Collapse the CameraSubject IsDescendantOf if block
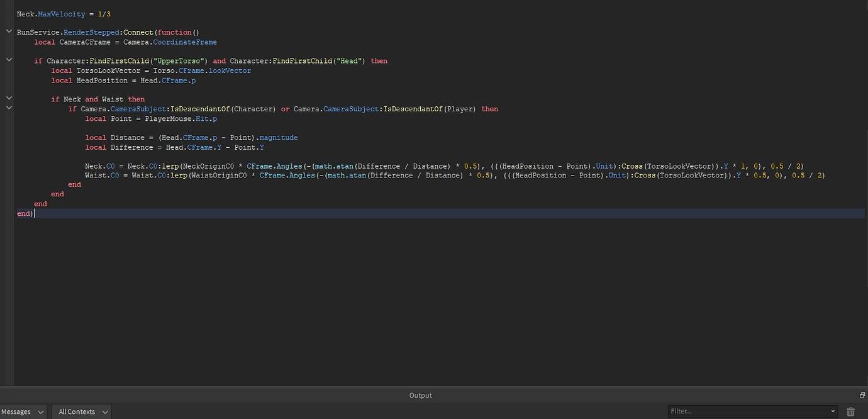The width and height of the screenshot is (868, 419). click(x=8, y=107)
